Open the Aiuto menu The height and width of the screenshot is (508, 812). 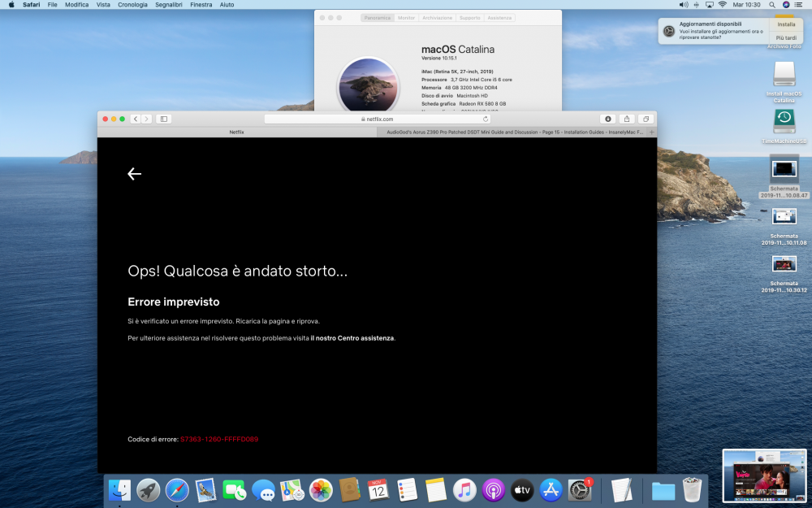[227, 5]
